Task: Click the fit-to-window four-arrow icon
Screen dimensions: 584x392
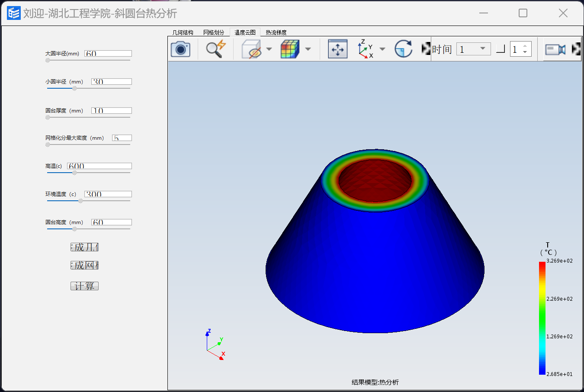Action: coord(338,49)
